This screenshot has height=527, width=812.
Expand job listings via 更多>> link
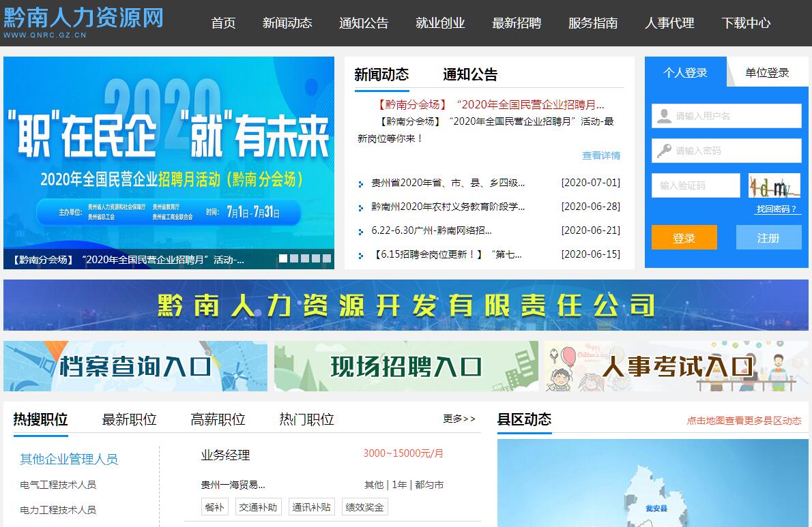459,419
